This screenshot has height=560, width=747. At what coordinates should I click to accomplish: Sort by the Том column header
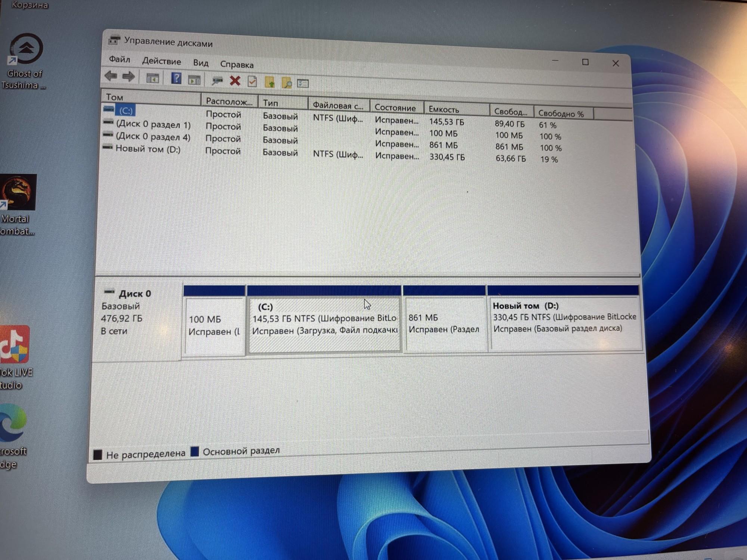pyautogui.click(x=151, y=97)
